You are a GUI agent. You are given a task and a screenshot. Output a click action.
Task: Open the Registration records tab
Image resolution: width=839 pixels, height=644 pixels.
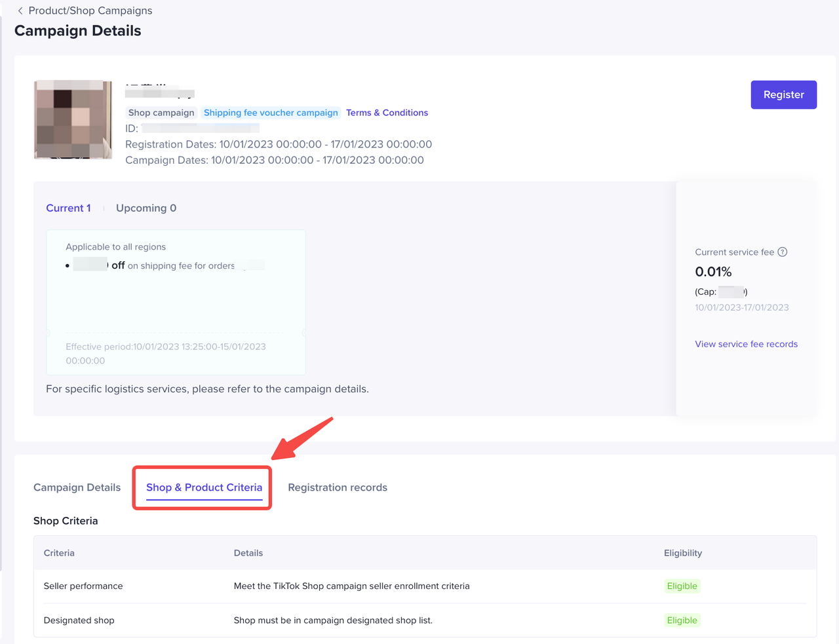pos(338,487)
